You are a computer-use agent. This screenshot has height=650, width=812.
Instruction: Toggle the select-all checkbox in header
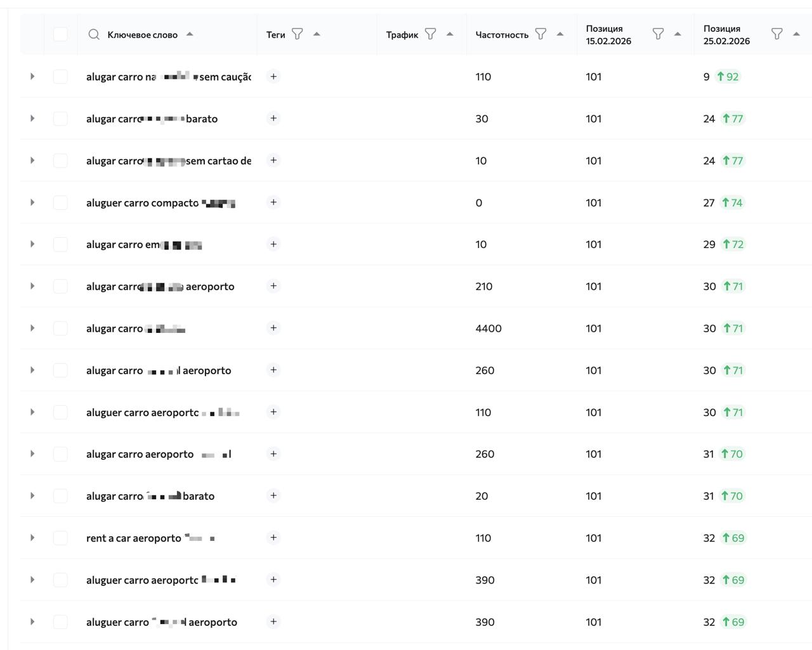tap(60, 34)
